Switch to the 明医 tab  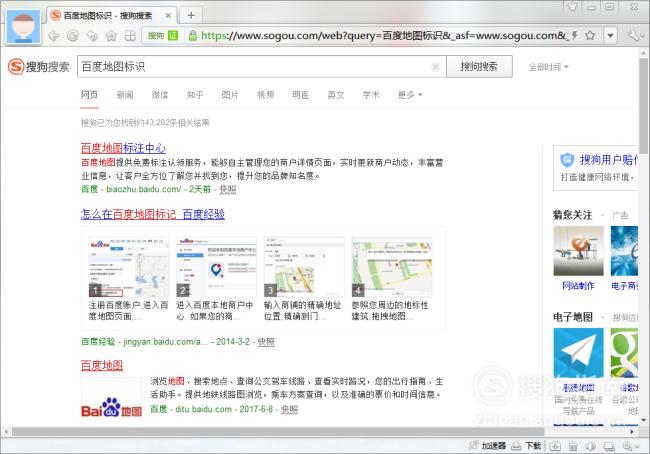(301, 95)
